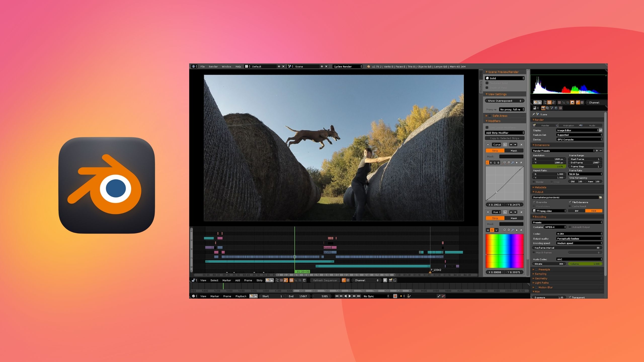This screenshot has height=362, width=644.
Task: Toggle the Overwrite output checkbox
Action: tap(534, 202)
